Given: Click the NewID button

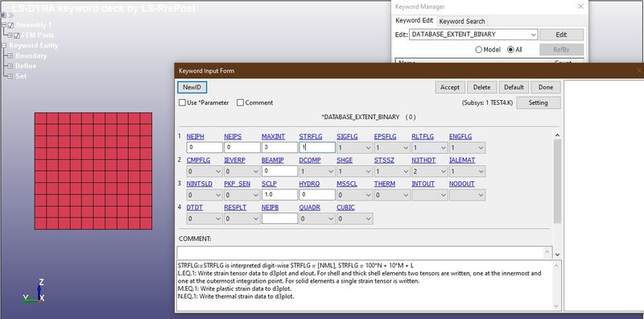Looking at the screenshot, I should tap(192, 87).
